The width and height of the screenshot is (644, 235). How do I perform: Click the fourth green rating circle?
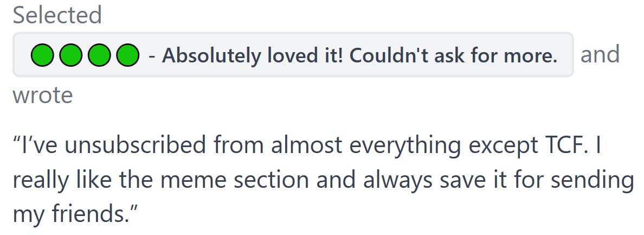click(x=126, y=55)
